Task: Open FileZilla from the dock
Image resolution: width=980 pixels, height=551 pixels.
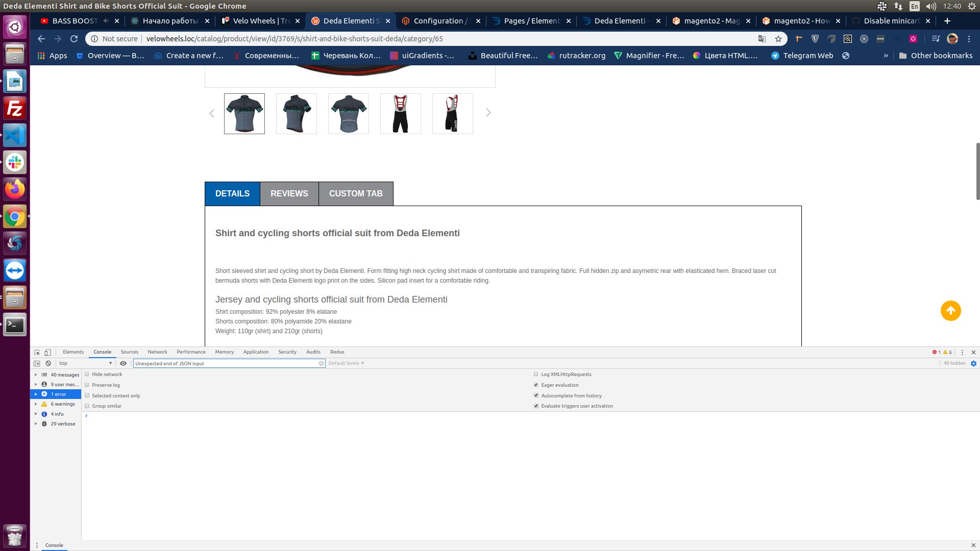Action: [x=15, y=109]
